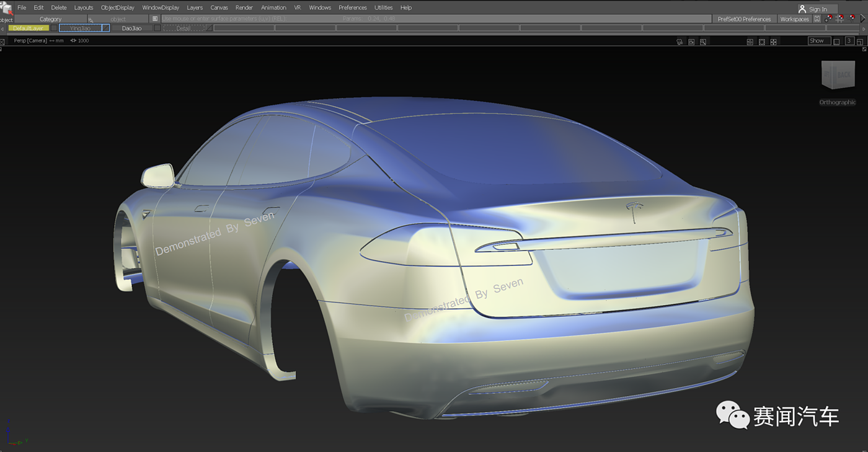Screen dimensions: 868x452
Task: Click the Sign In button
Action: coord(817,9)
